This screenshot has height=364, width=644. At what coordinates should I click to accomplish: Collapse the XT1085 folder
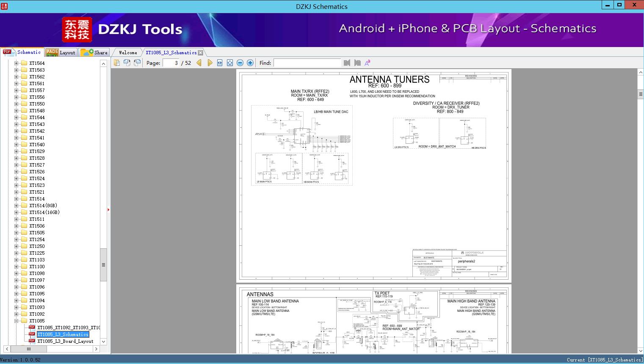[x=17, y=321]
